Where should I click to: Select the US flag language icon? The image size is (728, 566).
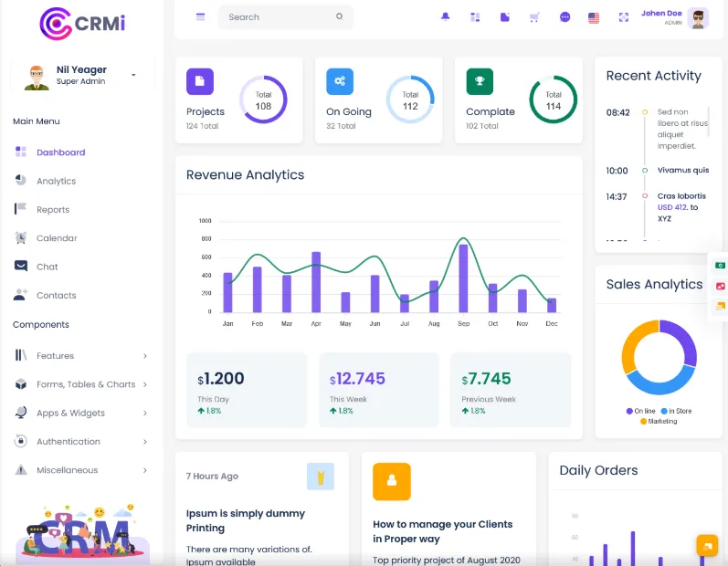594,17
